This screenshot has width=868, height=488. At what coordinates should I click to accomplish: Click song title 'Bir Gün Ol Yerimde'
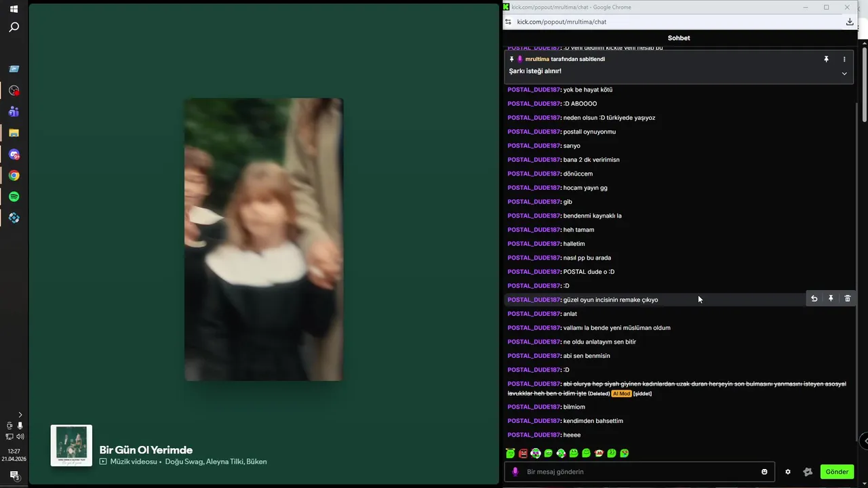146,450
